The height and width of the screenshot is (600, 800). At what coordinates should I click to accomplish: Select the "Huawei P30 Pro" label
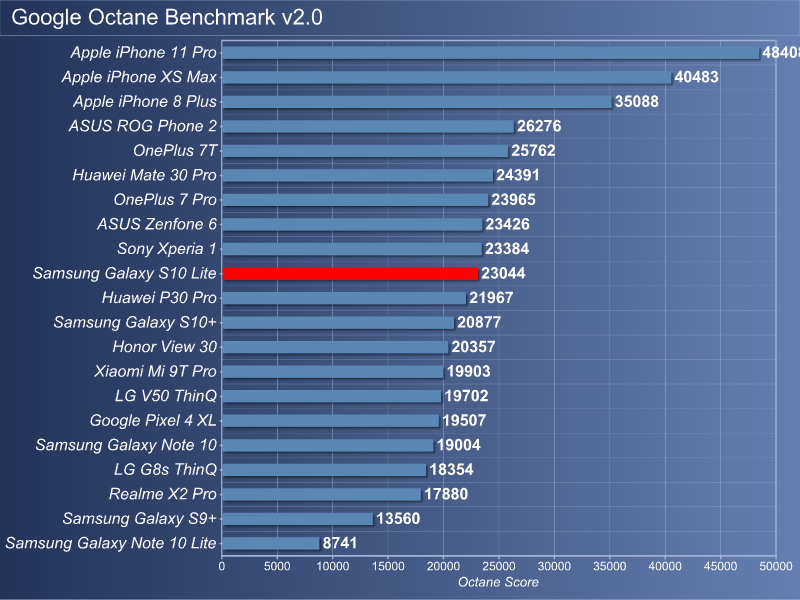coord(159,297)
